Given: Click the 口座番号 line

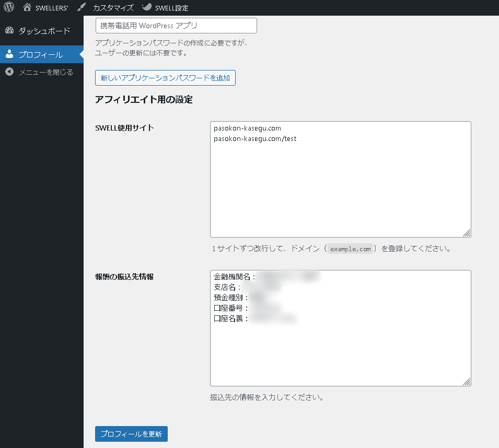Looking at the screenshot, I should (x=247, y=308).
